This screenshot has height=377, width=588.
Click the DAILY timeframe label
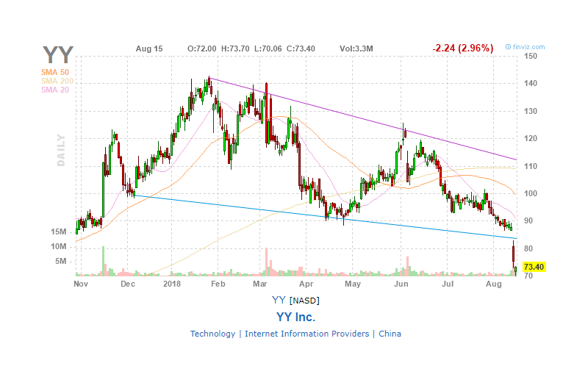(61, 150)
